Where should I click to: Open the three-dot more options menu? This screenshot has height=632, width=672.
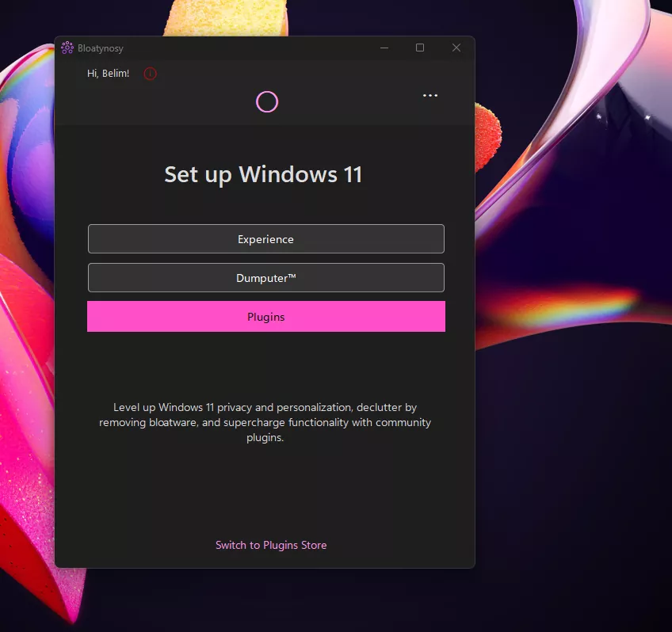coord(430,95)
